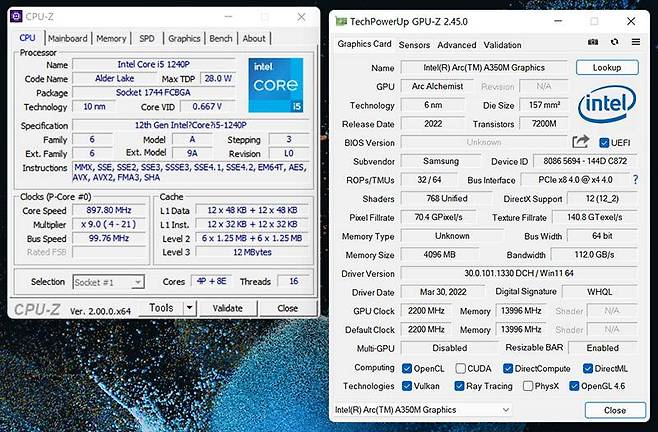Click the Max TDP 28.0 W value
658x432 pixels.
click(x=218, y=79)
